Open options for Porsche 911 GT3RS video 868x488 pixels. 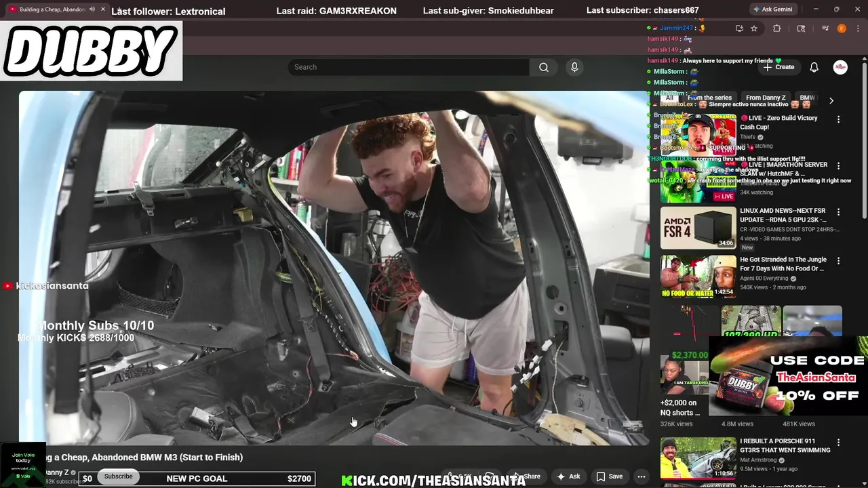click(838, 443)
